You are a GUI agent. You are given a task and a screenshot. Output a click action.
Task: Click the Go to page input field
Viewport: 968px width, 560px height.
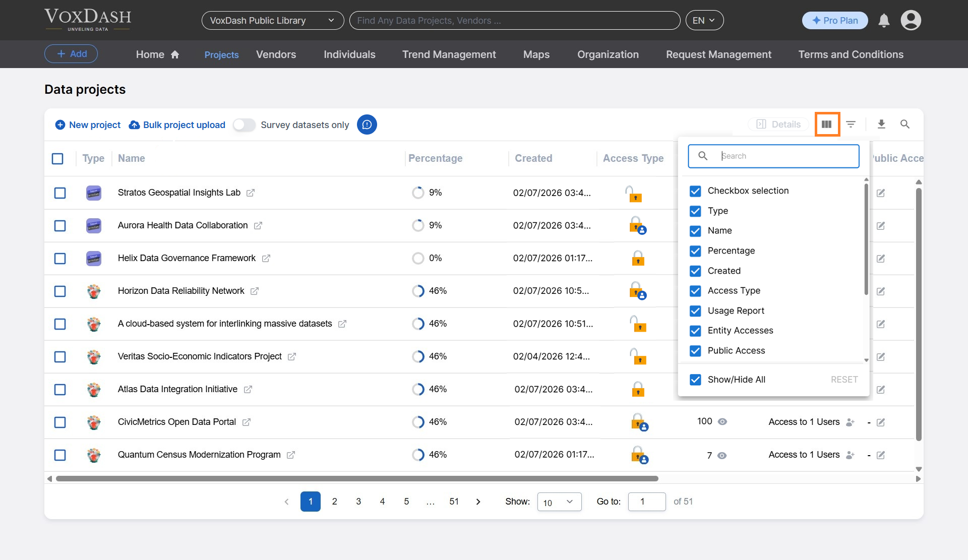coord(647,502)
